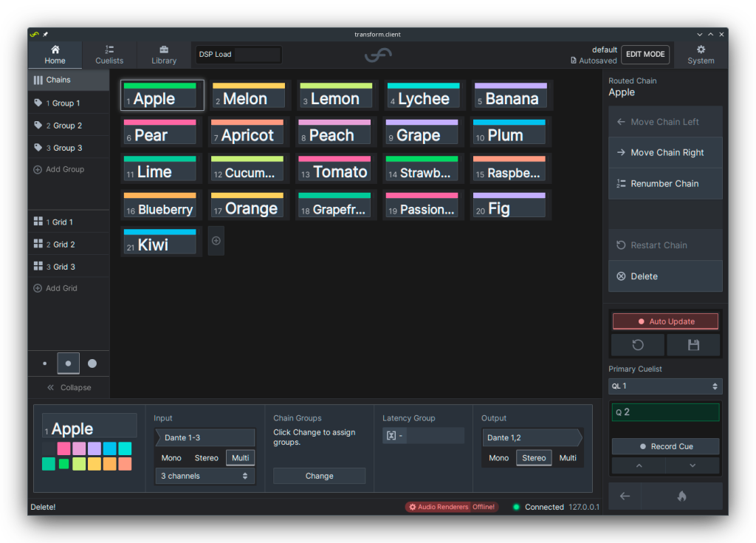Click the pin icon in title bar
756x543 pixels.
click(45, 34)
